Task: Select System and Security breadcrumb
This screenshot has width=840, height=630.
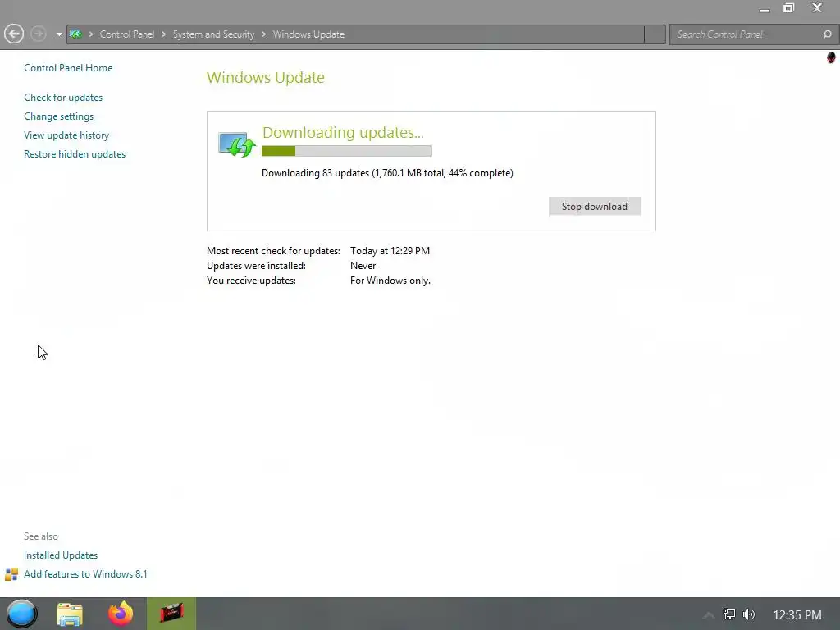Action: pyautogui.click(x=214, y=34)
